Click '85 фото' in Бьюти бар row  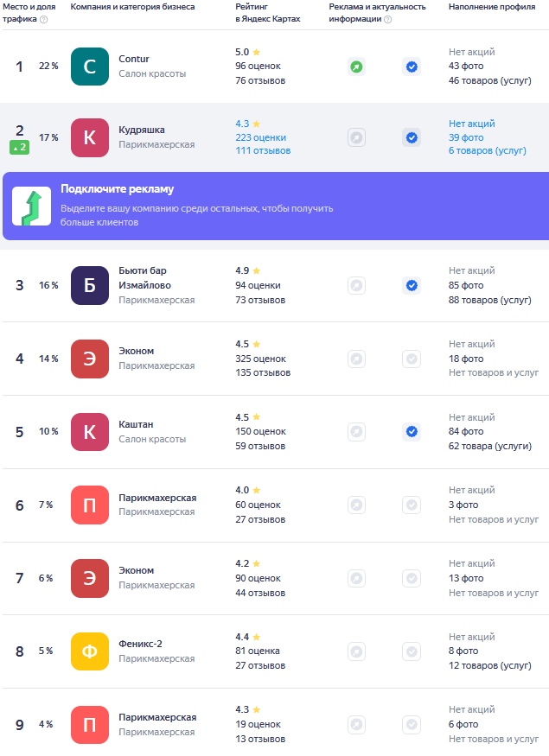466,285
